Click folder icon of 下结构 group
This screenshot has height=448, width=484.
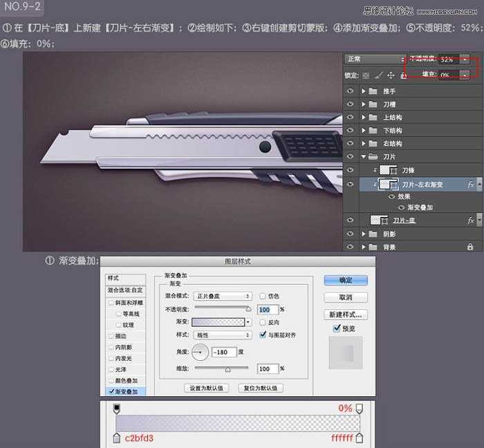tap(373, 131)
